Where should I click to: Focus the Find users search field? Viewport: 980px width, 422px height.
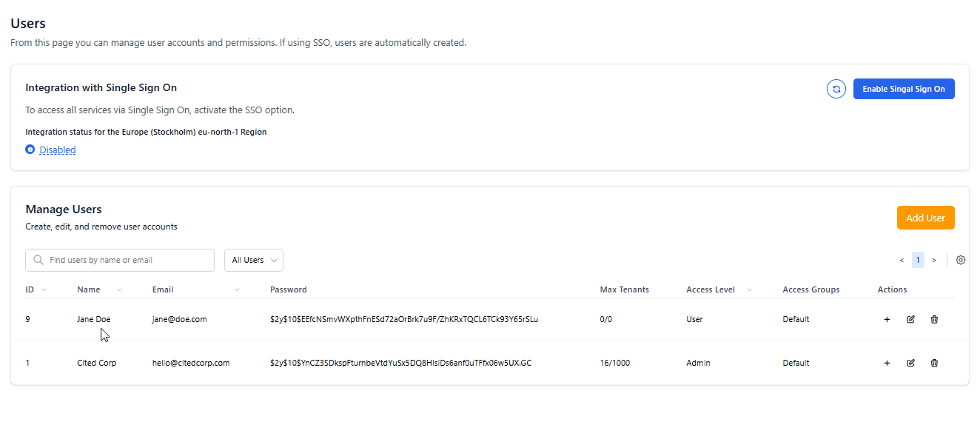[127, 260]
